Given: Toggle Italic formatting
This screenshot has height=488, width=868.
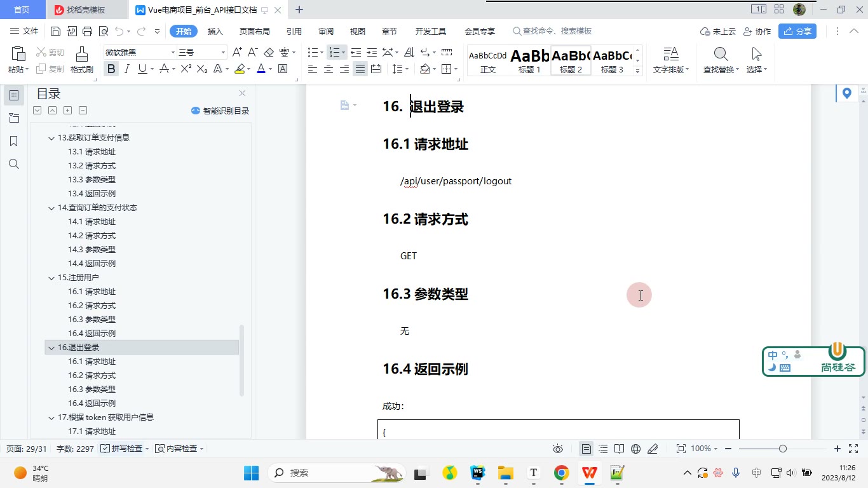Looking at the screenshot, I should (x=127, y=69).
